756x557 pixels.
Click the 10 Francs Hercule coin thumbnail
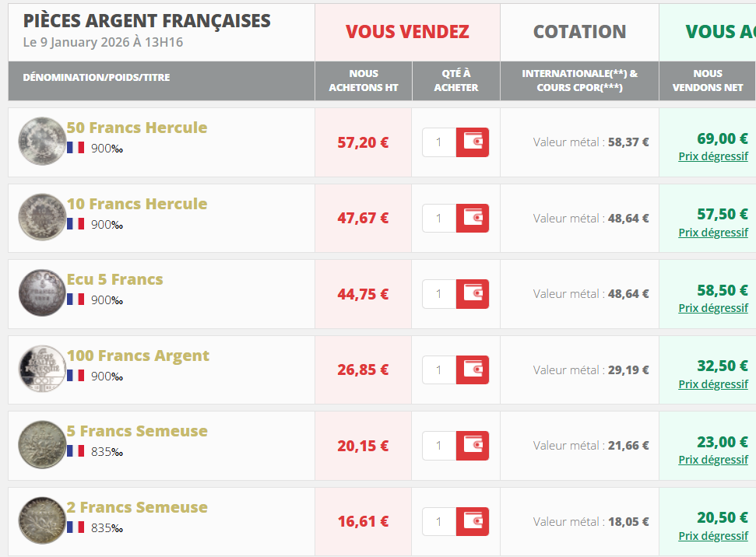41,216
